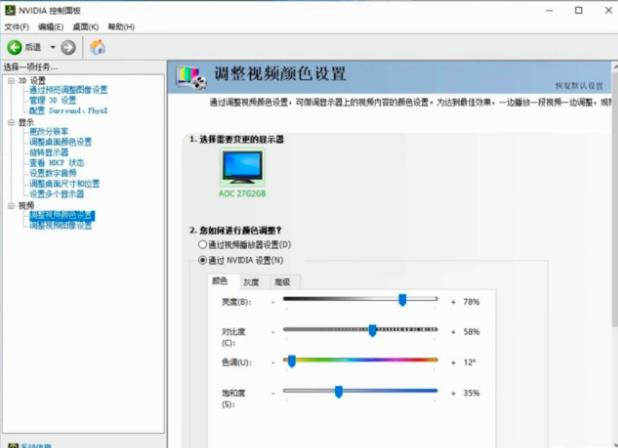Collapse the 3D 设置 tree node
Image resolution: width=618 pixels, height=448 pixels.
click(11, 81)
